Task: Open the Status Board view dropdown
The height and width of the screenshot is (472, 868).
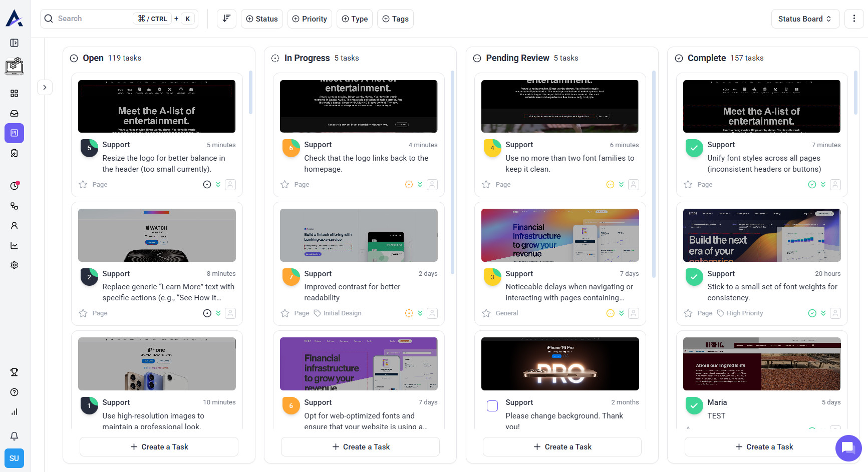Action: (x=805, y=19)
